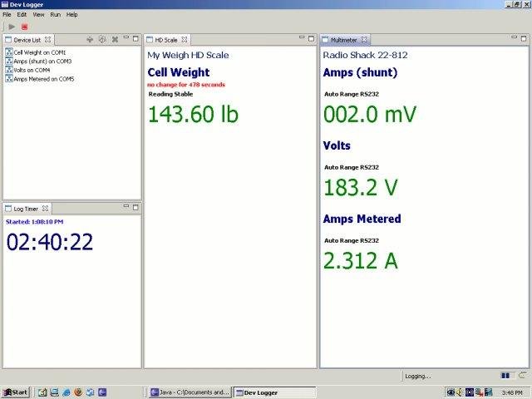Image resolution: width=532 pixels, height=399 pixels.
Task: Click the 'Reading Stable' status text
Action: (x=170, y=94)
